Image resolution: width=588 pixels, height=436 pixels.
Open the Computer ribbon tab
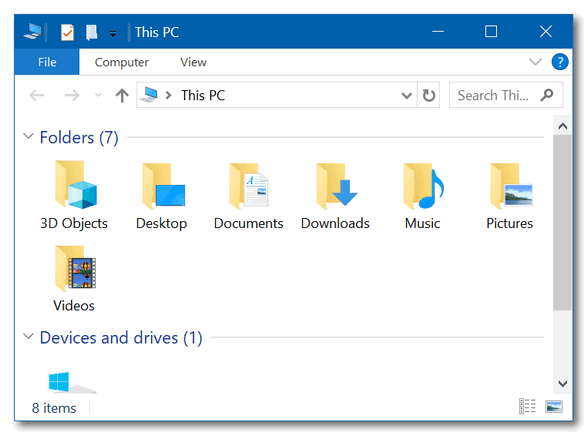coord(122,62)
